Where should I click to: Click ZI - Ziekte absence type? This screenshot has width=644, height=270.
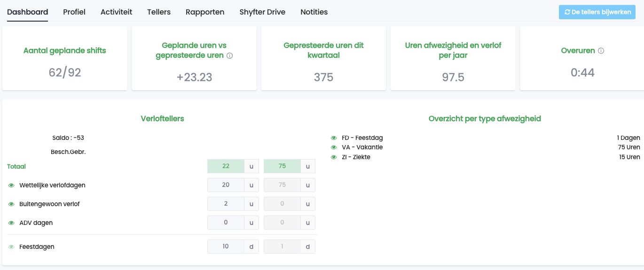356,157
